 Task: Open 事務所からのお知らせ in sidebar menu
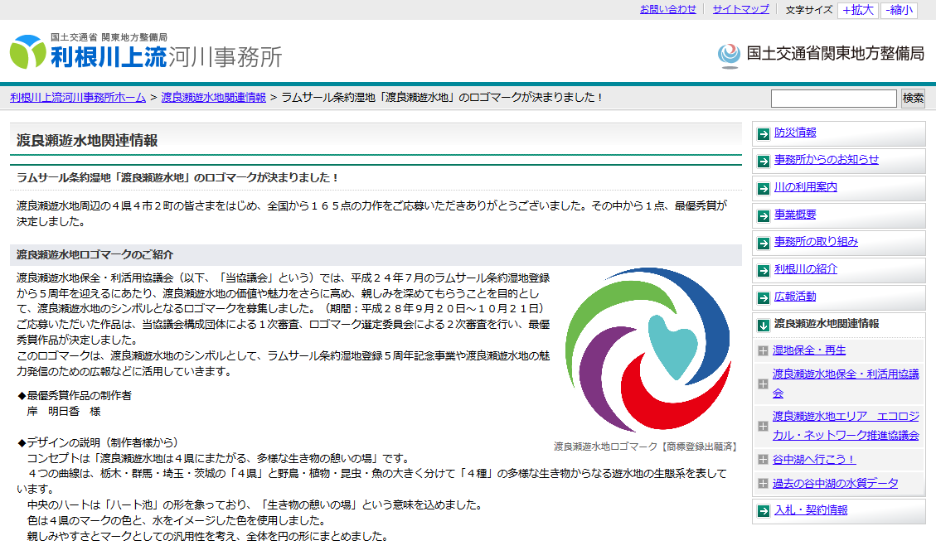pos(826,160)
